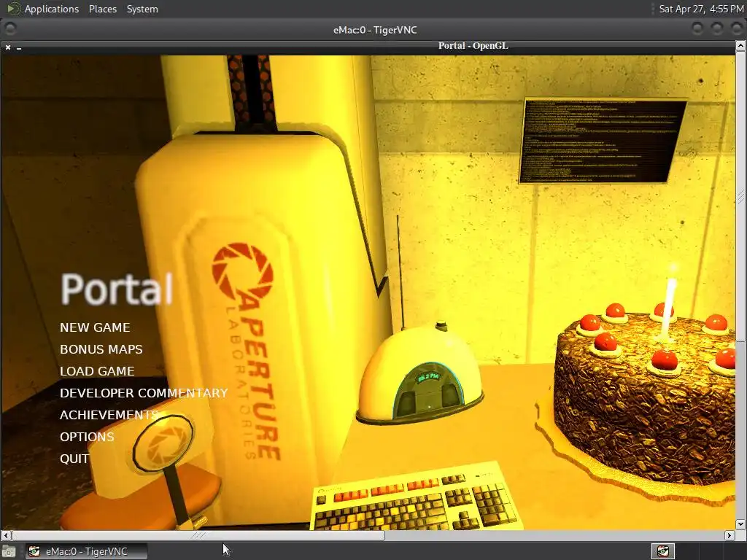This screenshot has height=560, width=747.
Task: Click the horizontal scrollbar thumb
Action: (198, 536)
